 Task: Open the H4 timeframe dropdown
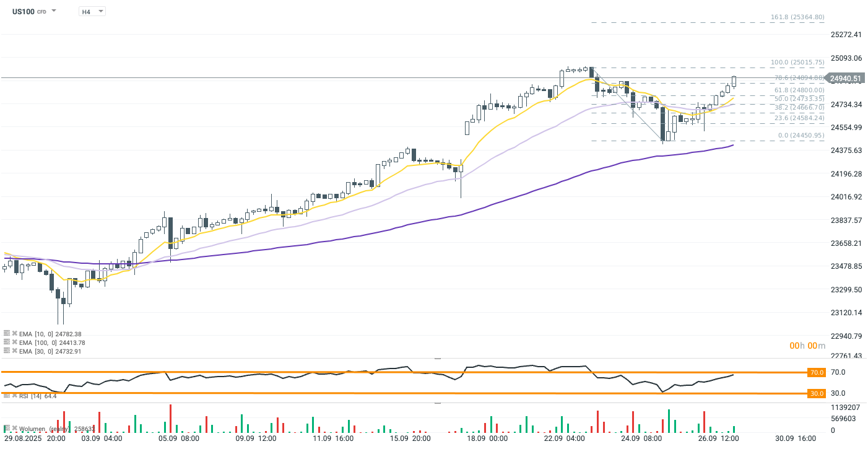pos(92,11)
